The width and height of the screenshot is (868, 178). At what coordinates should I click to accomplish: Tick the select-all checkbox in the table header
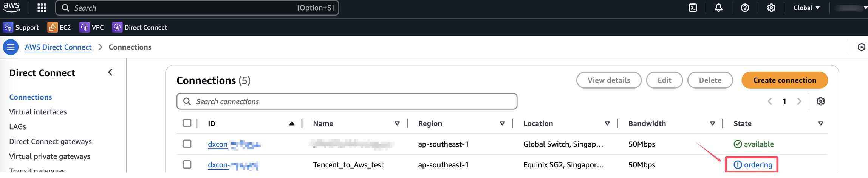point(187,123)
